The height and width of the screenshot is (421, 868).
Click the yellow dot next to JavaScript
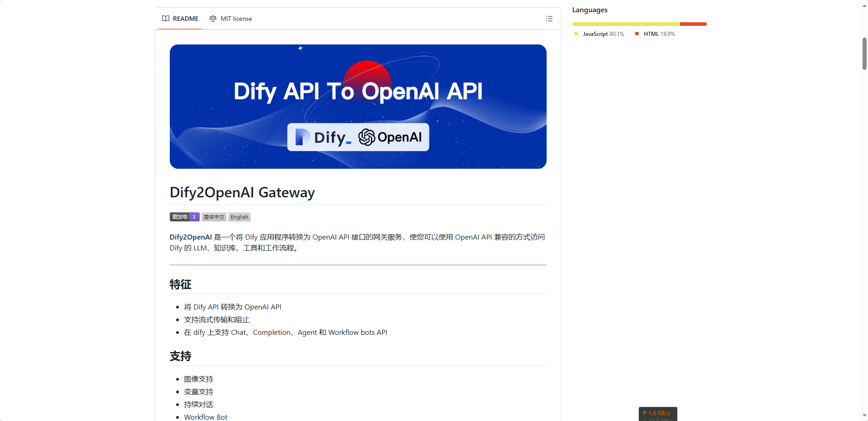(576, 34)
